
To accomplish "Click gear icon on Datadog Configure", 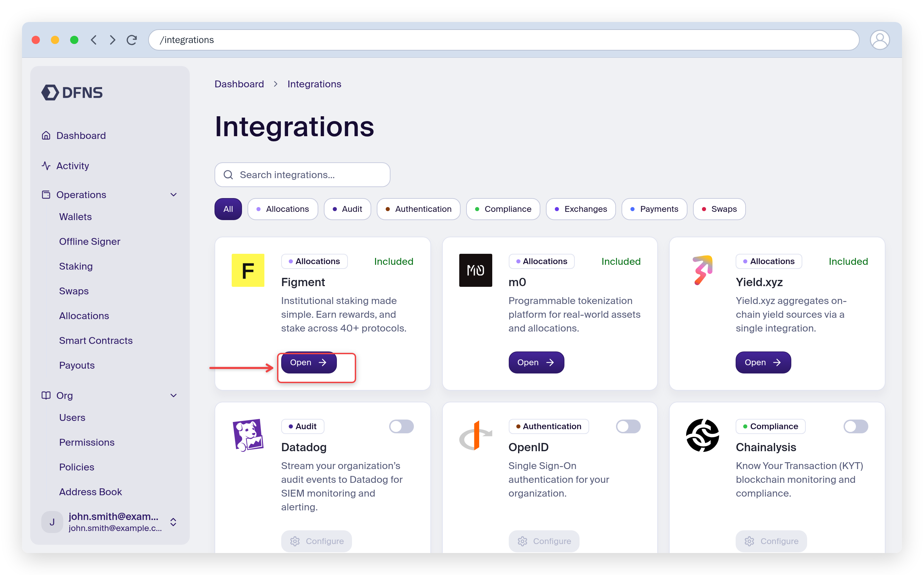I will [x=295, y=541].
